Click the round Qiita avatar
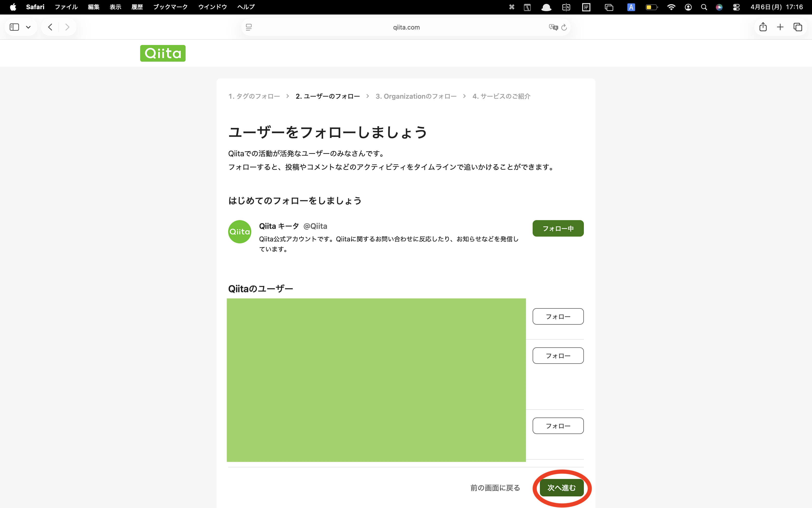The height and width of the screenshot is (508, 812). pos(239,232)
